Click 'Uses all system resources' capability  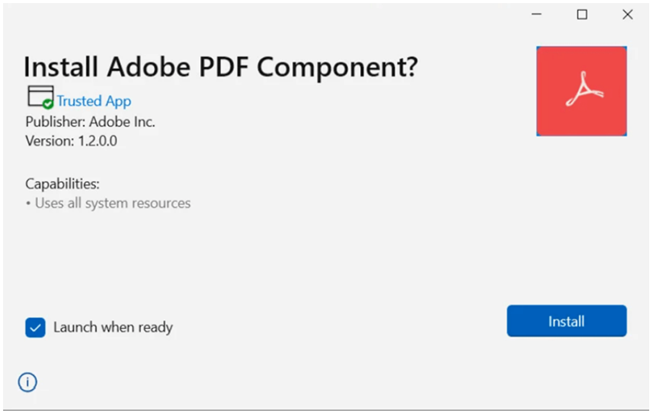[110, 203]
